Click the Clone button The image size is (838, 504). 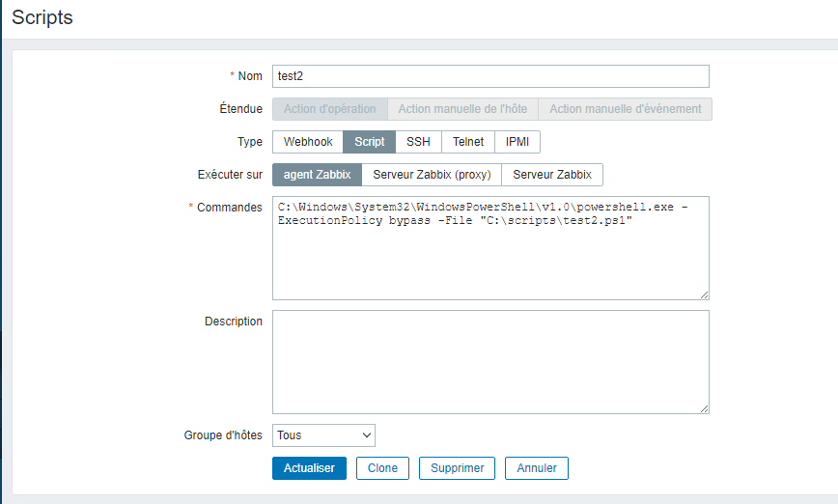click(x=383, y=468)
